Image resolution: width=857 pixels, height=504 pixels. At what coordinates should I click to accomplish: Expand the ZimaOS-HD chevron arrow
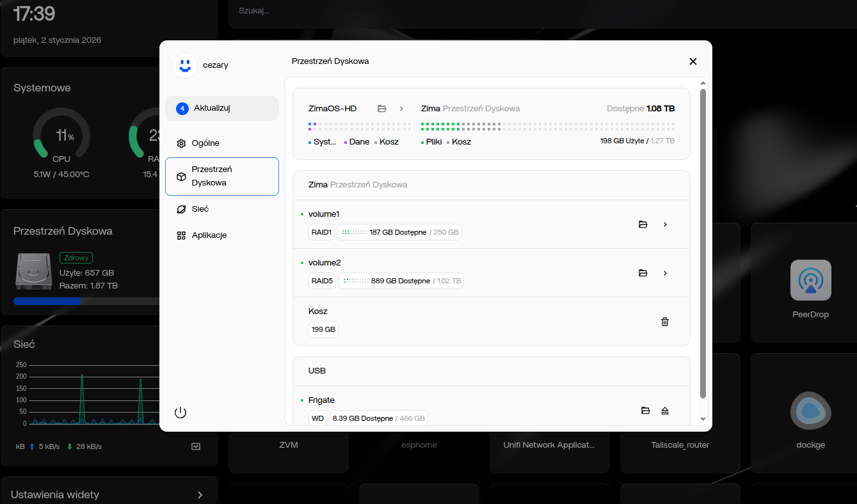coord(401,109)
